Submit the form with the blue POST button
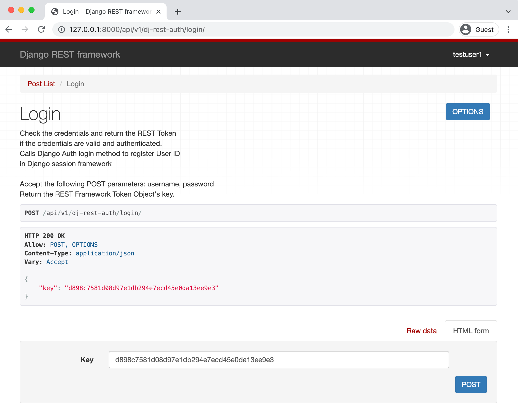The image size is (518, 420). (471, 384)
